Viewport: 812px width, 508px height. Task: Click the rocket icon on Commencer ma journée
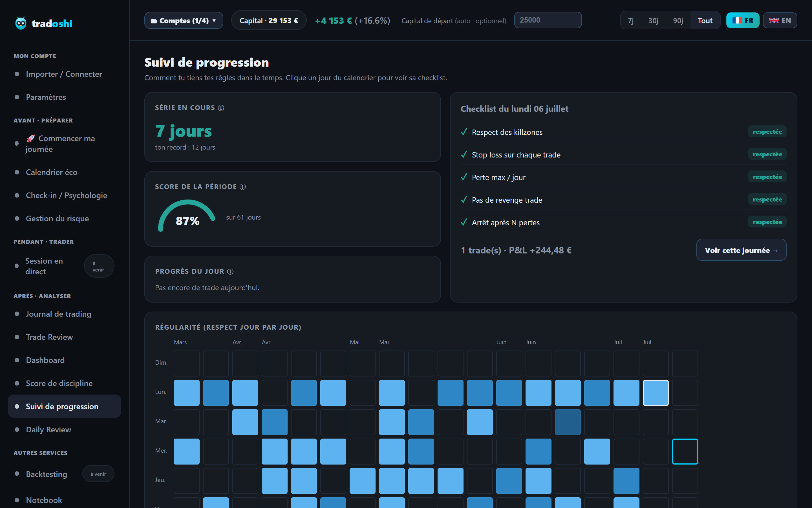pos(31,138)
